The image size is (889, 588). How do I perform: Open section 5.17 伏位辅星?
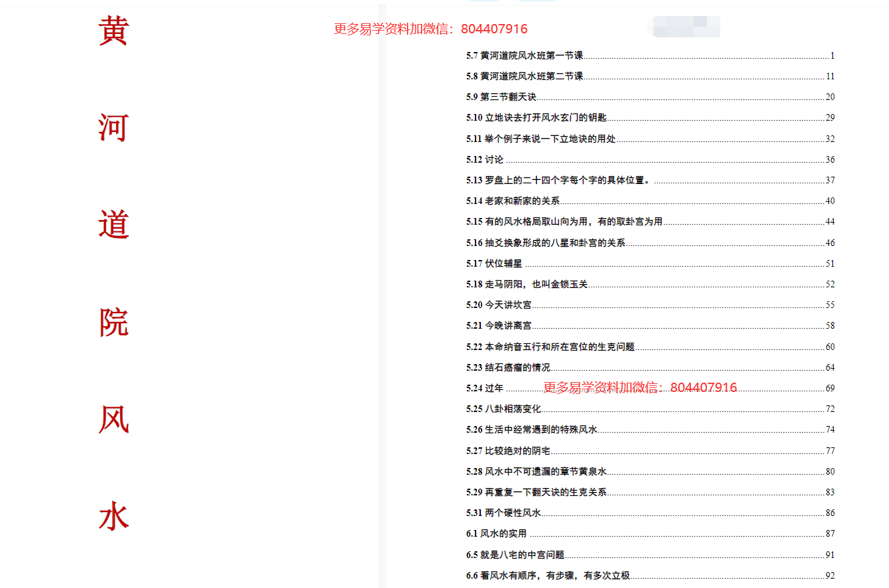tap(494, 263)
